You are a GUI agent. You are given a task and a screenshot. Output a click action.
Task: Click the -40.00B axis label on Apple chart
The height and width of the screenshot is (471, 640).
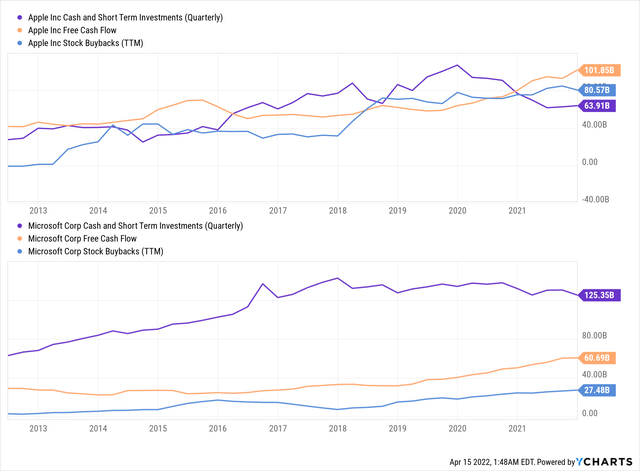pyautogui.click(x=596, y=200)
